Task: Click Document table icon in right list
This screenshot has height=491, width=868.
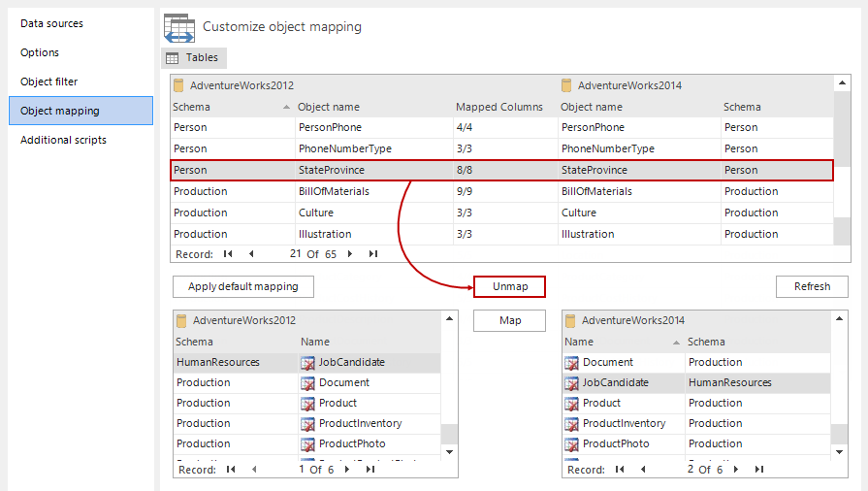Action: click(571, 363)
